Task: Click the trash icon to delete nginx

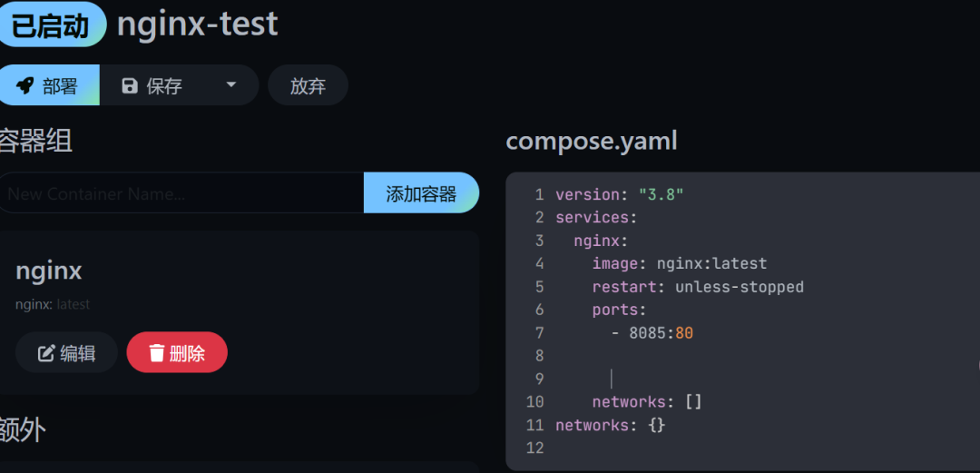Action: 157,353
